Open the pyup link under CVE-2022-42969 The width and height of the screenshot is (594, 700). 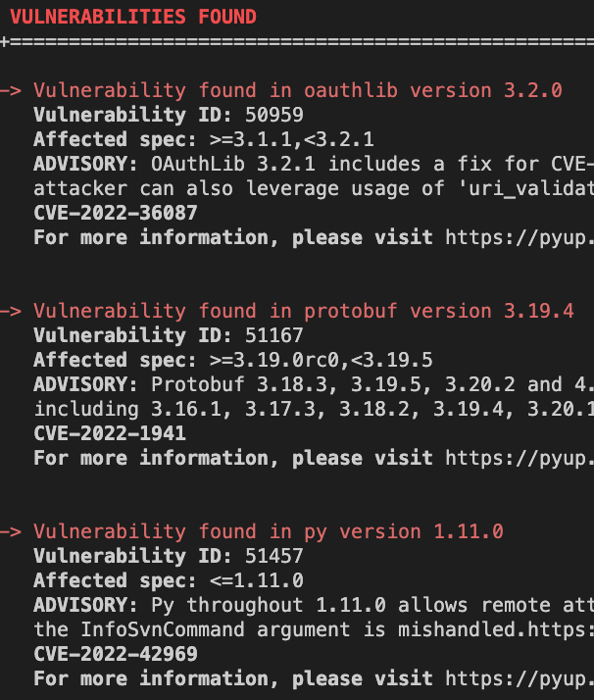point(520,678)
